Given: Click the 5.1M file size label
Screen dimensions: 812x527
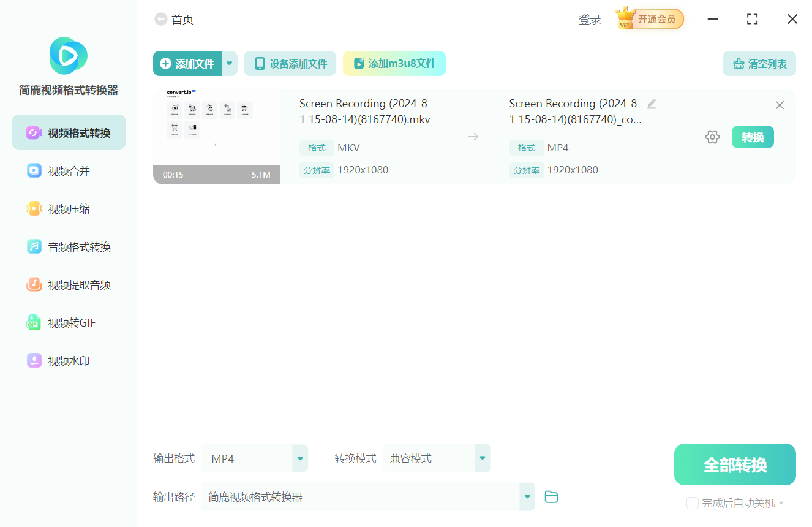Looking at the screenshot, I should click(261, 175).
